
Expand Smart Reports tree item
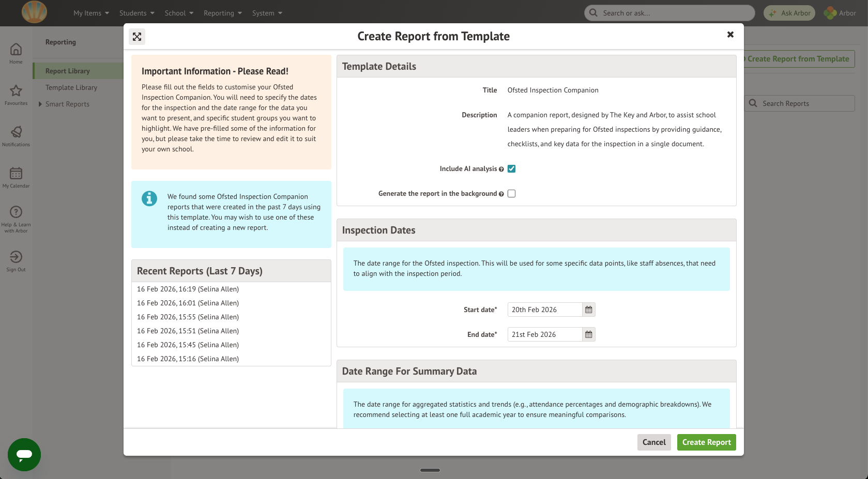click(41, 104)
